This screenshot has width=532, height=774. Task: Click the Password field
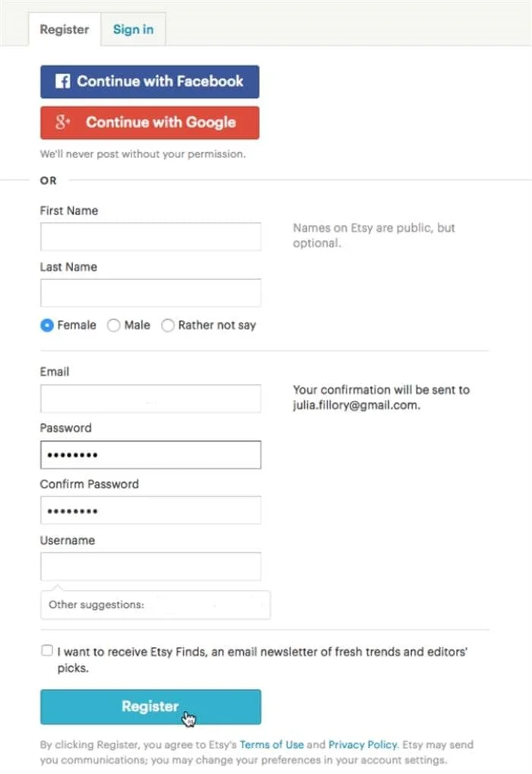(150, 455)
